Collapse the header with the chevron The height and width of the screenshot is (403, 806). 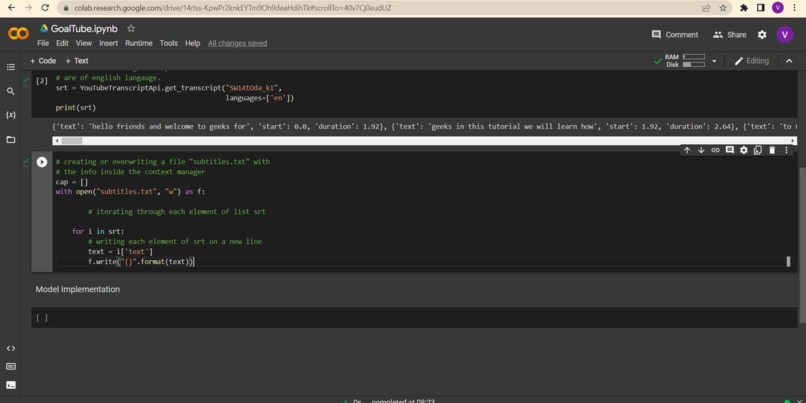(x=789, y=61)
